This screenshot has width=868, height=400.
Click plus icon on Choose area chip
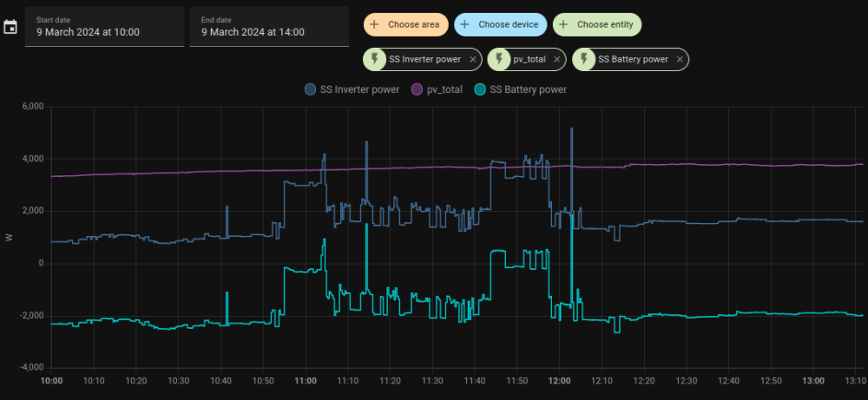[x=375, y=24]
